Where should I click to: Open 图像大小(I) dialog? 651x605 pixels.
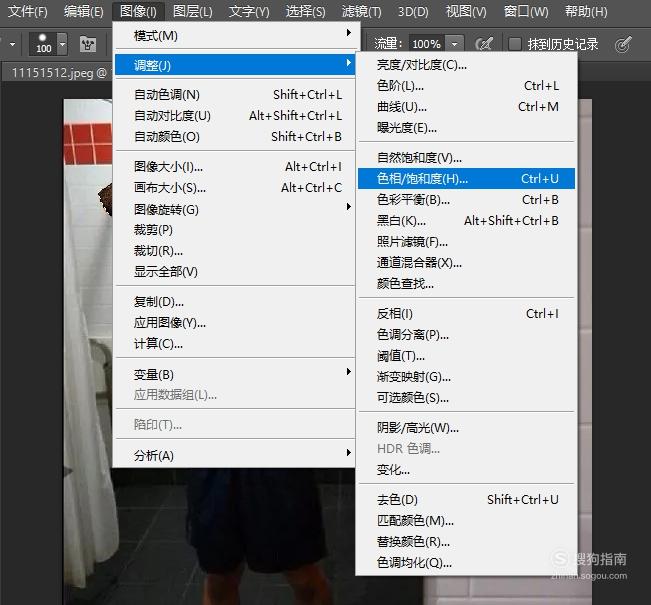click(235, 167)
